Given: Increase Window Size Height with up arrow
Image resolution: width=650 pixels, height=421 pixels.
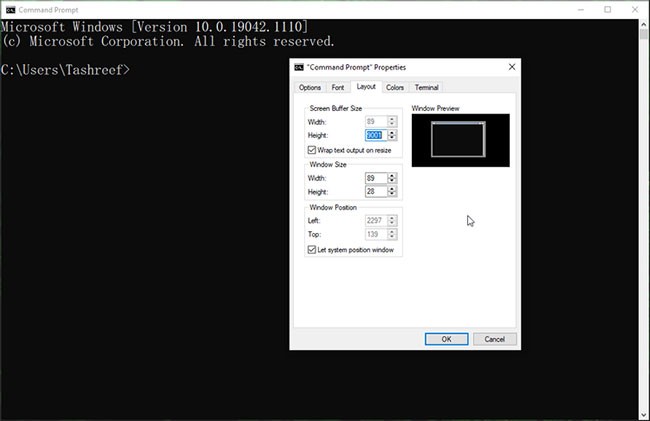Looking at the screenshot, I should [x=392, y=189].
